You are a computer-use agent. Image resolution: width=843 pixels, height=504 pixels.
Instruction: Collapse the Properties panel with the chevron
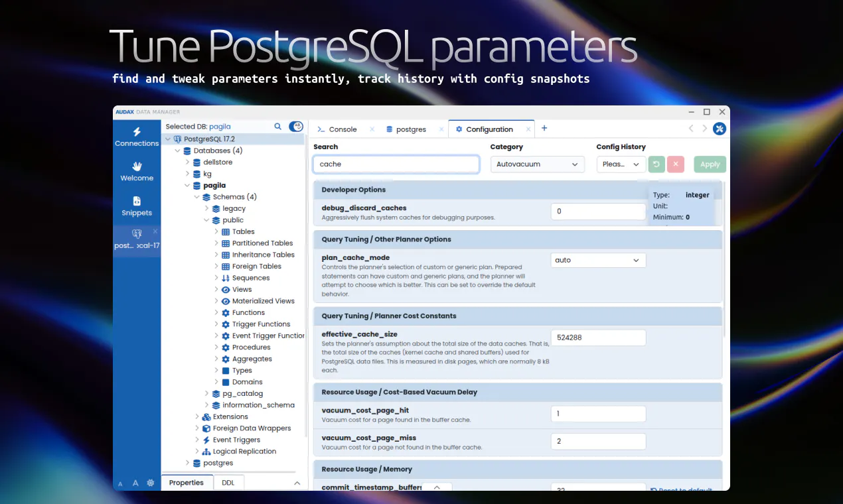[x=297, y=483]
